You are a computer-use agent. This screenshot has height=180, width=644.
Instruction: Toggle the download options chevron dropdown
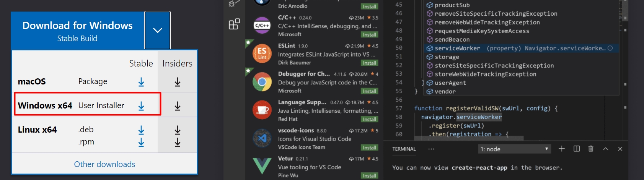pyautogui.click(x=158, y=30)
